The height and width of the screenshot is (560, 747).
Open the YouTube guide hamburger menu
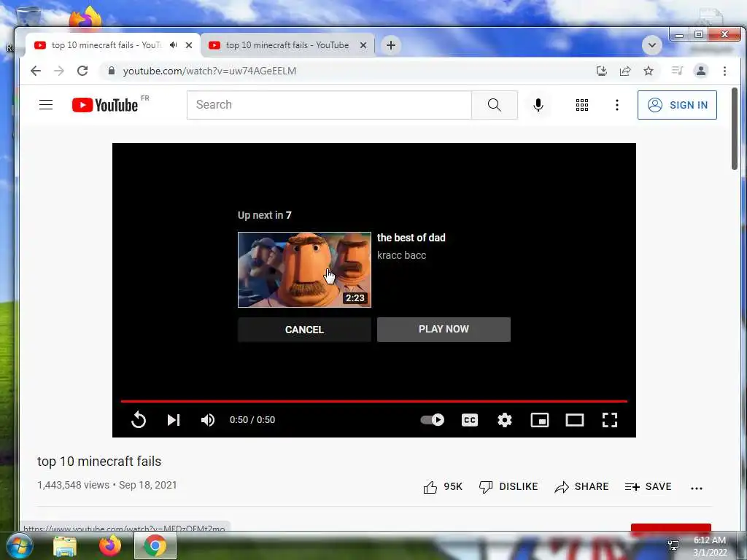[x=46, y=105]
